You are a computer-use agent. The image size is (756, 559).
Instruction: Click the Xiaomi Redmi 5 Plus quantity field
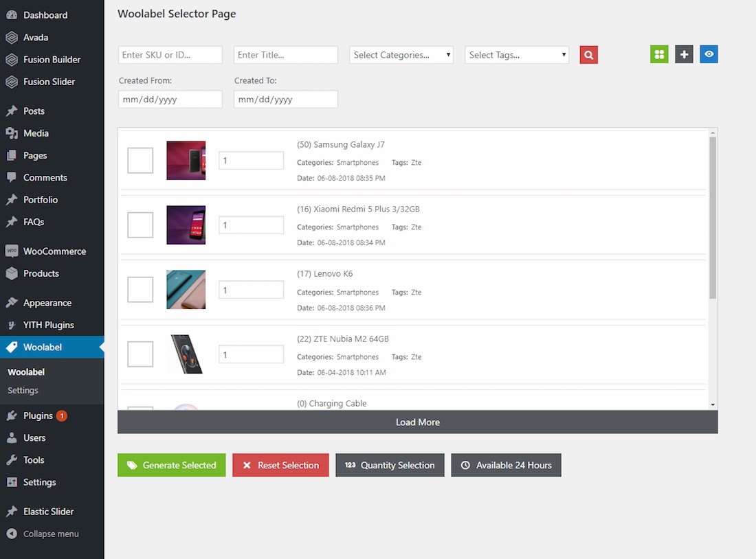251,225
